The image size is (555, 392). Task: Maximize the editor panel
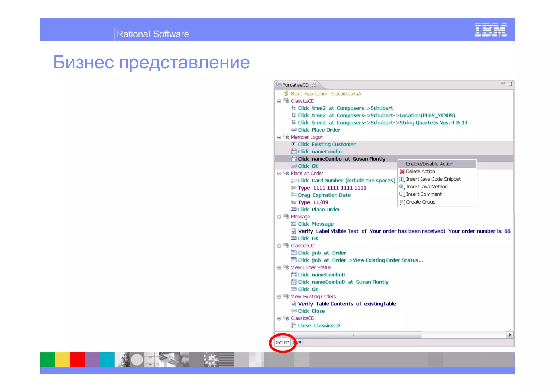coord(510,84)
